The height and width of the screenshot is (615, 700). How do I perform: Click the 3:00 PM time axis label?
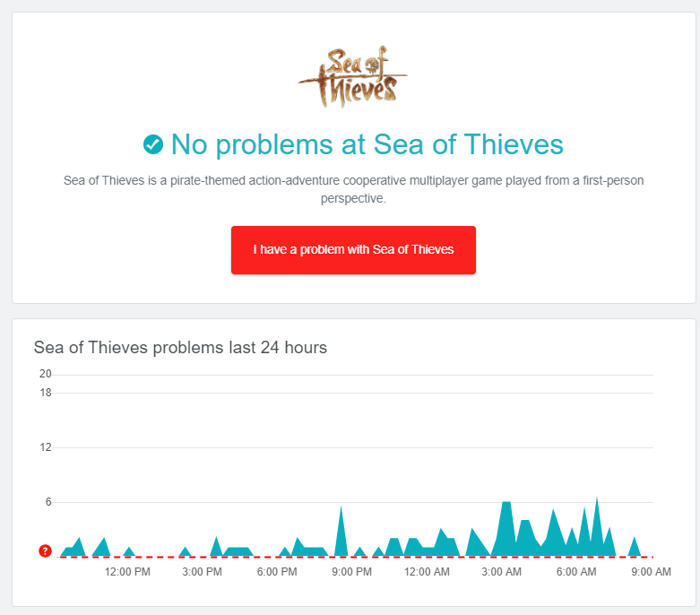click(203, 572)
